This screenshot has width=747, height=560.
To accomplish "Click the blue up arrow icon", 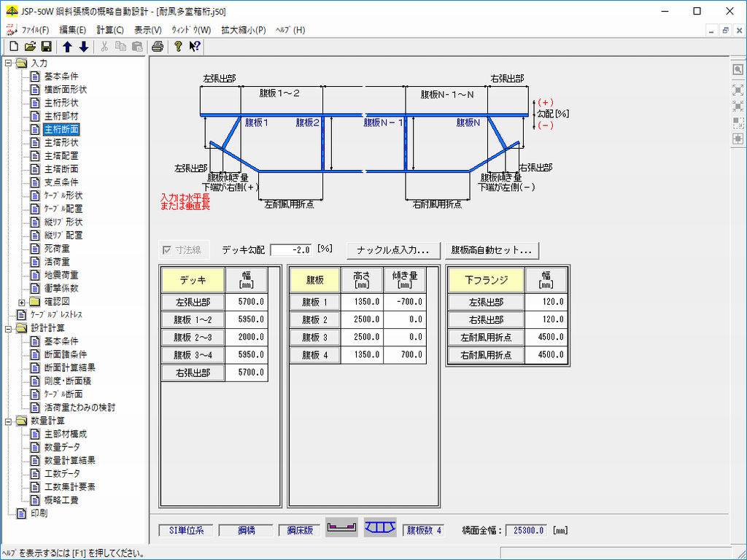I will point(67,47).
